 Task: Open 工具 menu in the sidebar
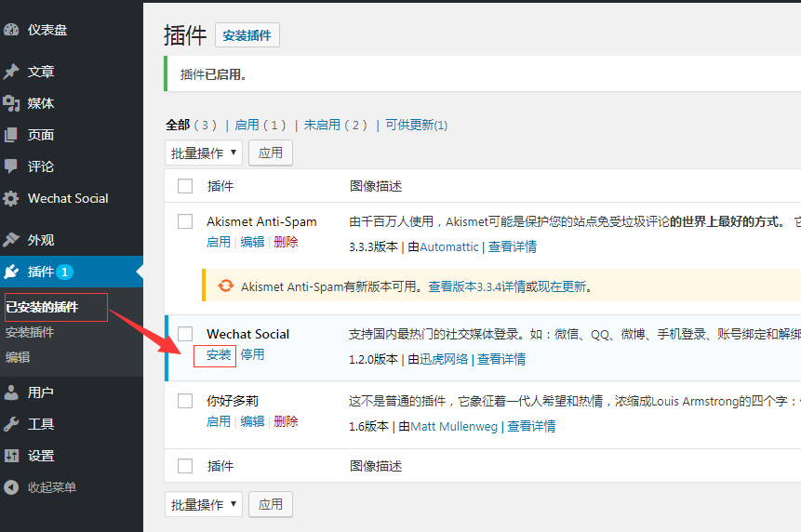[41, 424]
